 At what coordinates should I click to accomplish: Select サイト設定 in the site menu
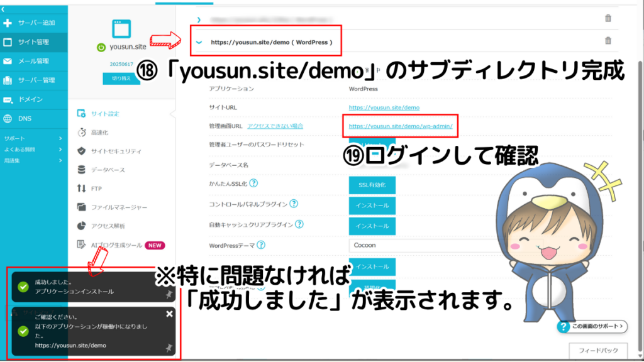[105, 114]
